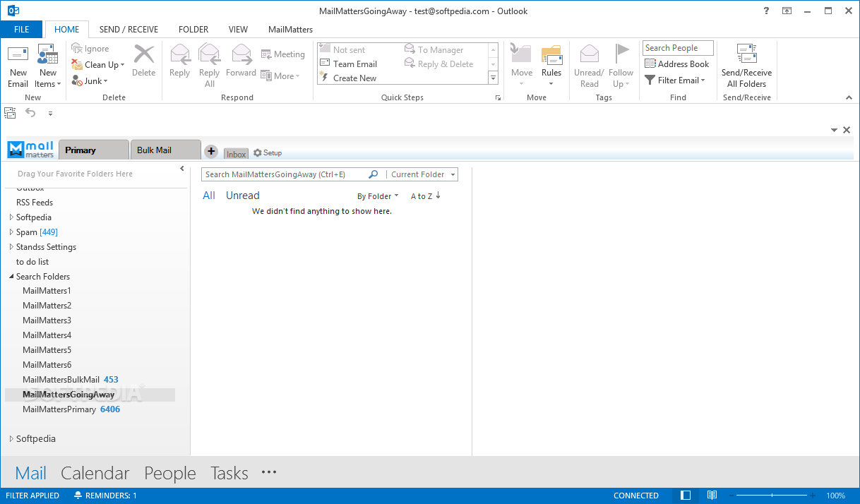
Task: Select the Bulk Mail tab
Action: click(x=165, y=150)
